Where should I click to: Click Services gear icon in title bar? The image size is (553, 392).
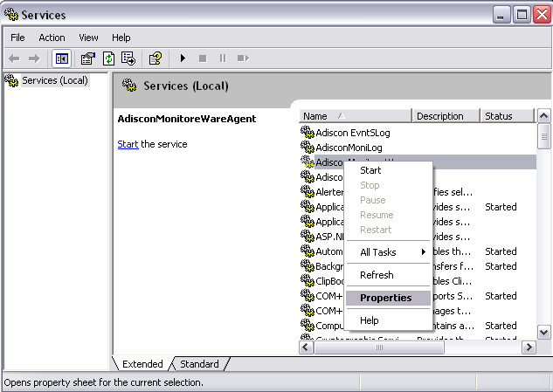coord(11,14)
